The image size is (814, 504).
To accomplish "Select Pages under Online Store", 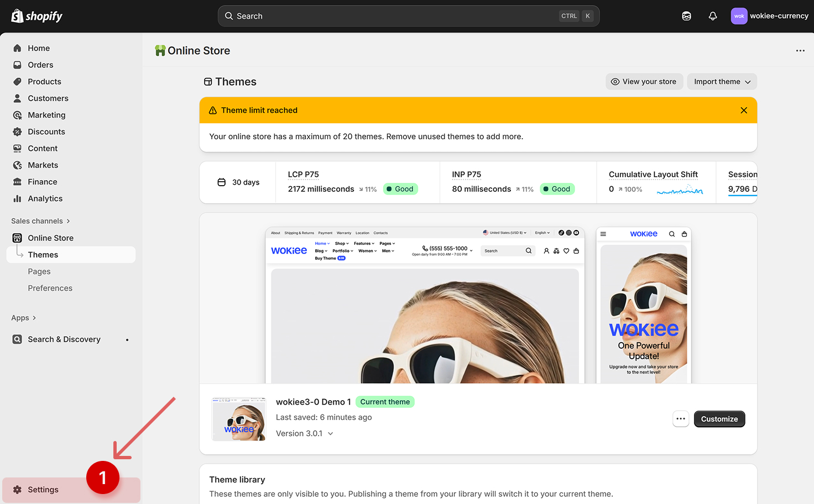I will click(39, 271).
